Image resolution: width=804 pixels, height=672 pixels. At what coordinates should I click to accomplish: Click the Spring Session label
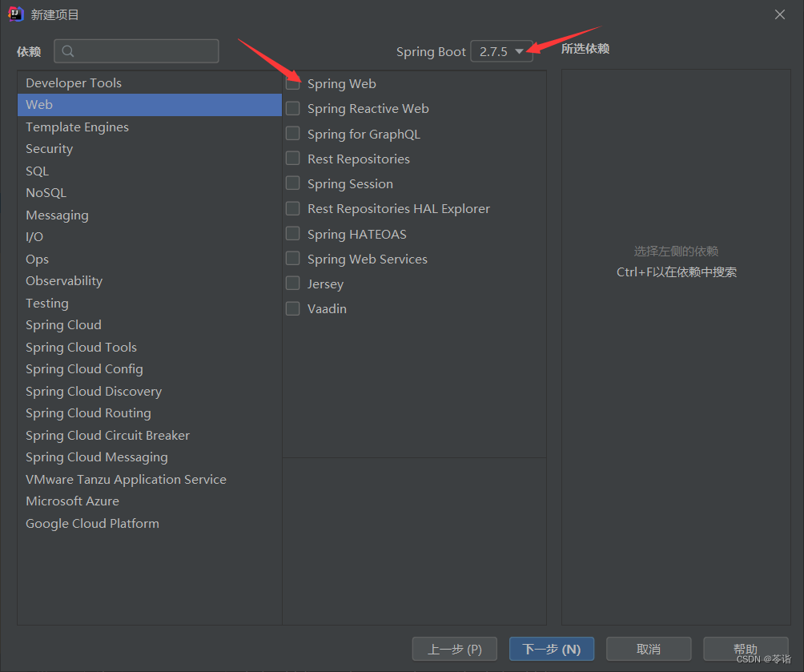coord(350,184)
